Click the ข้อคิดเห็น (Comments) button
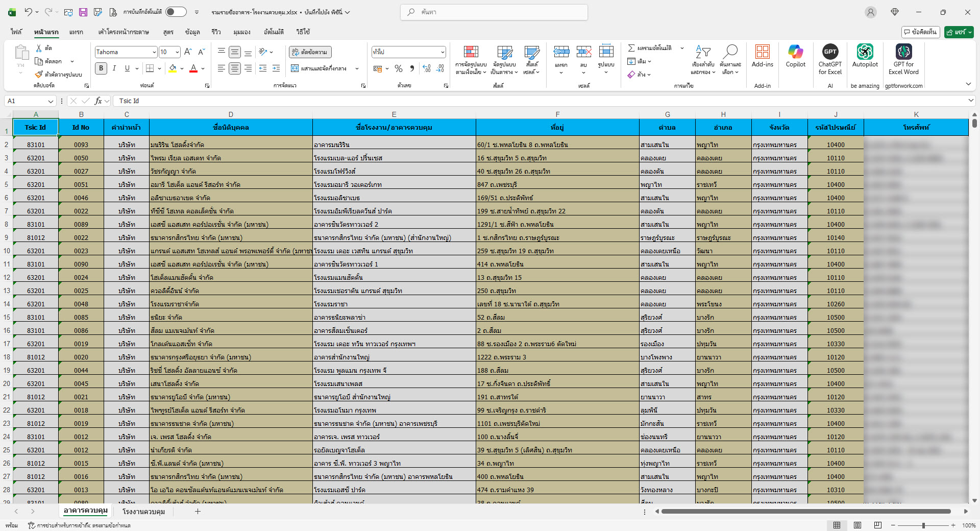Viewport: 980px width, 531px height. (x=920, y=32)
